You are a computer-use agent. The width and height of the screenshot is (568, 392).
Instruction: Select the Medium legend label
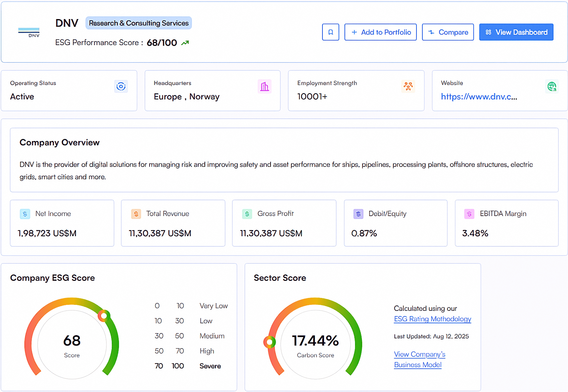coord(212,336)
